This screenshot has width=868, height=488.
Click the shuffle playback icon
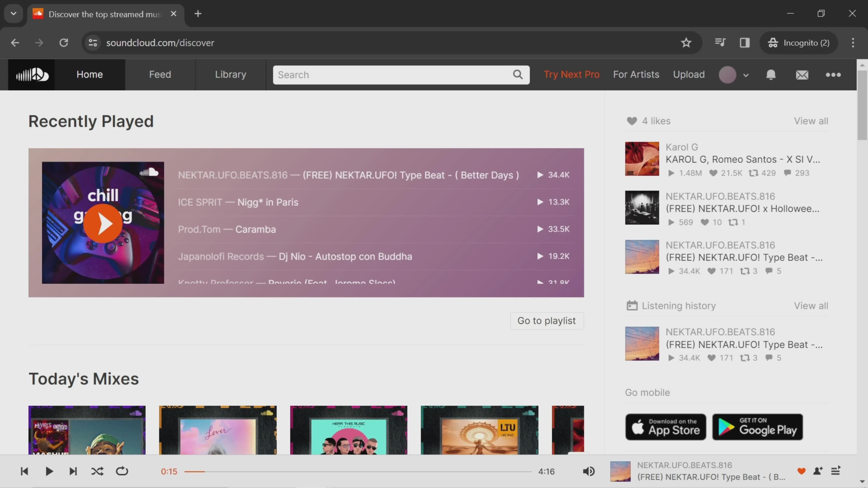(97, 471)
